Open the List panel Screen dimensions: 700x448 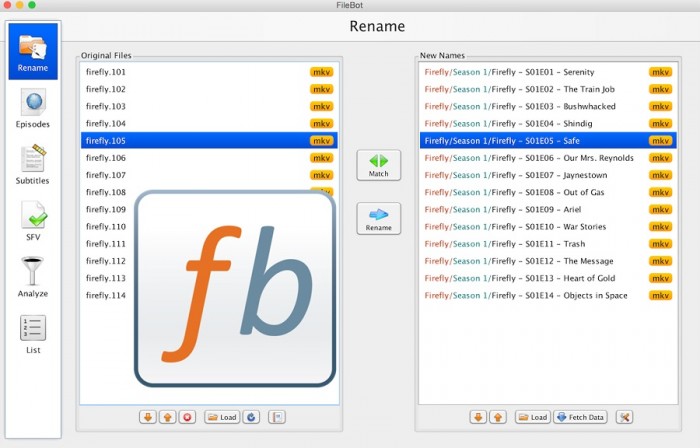pos(33,335)
